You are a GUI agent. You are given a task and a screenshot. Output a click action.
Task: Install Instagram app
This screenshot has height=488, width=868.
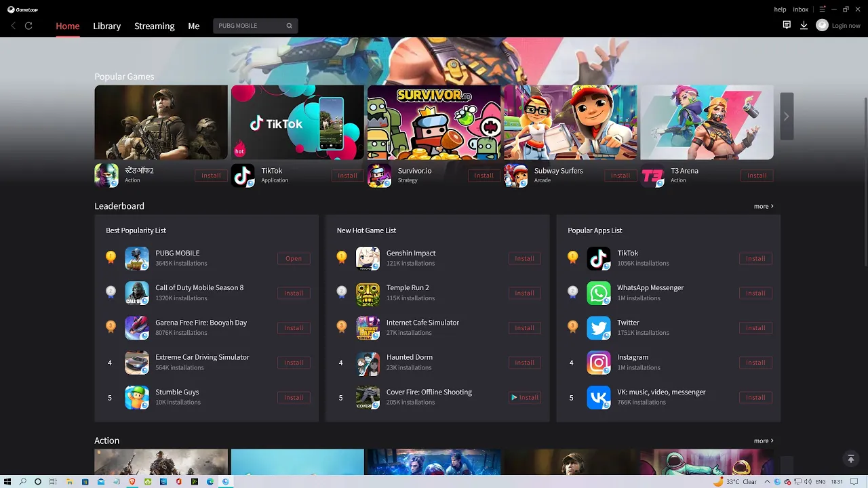755,363
